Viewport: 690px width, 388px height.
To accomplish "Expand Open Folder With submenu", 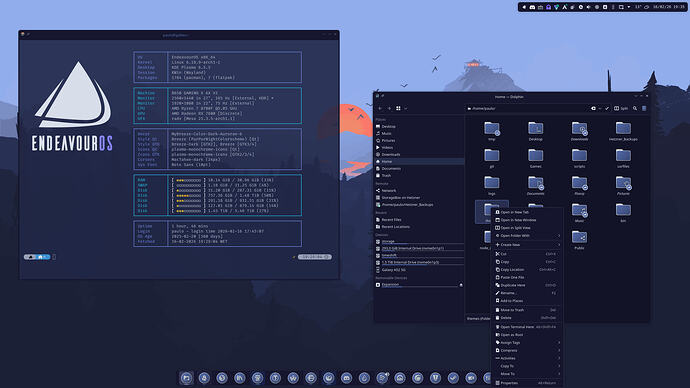I will pos(527,236).
